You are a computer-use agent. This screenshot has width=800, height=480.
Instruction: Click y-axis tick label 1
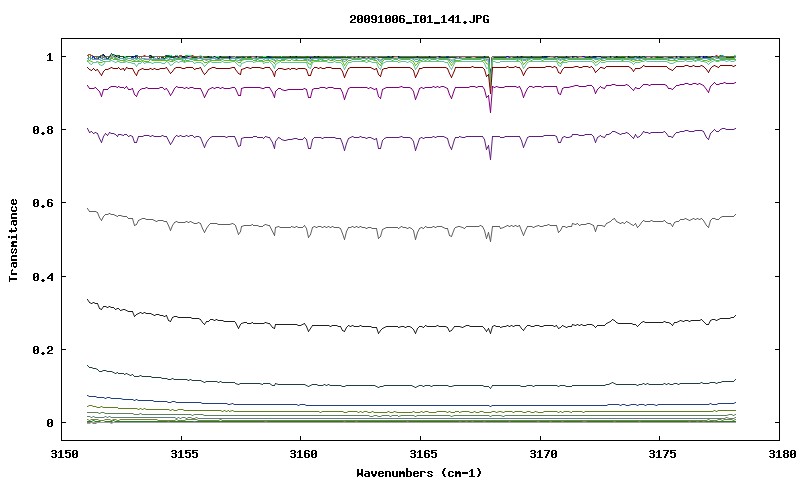click(49, 57)
